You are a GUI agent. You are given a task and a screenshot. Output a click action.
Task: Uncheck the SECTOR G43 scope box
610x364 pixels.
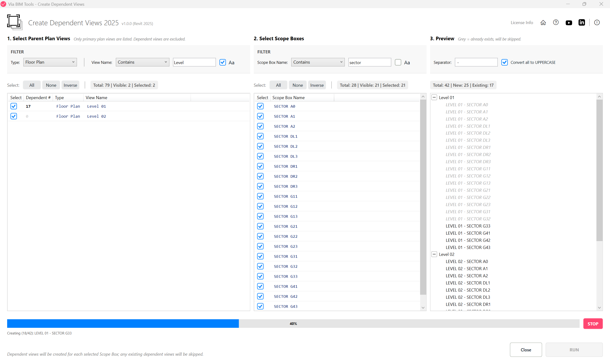[260, 306]
